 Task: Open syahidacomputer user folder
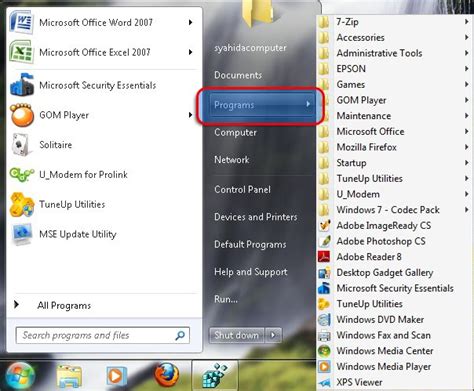tap(250, 48)
